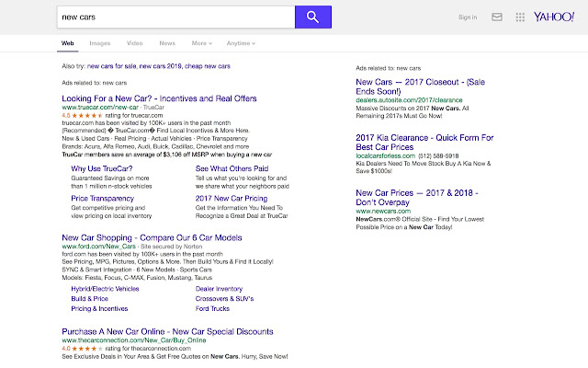Image resolution: width=588 pixels, height=368 pixels.
Task: Try the 'new cars for sale' suggestion
Action: tap(112, 66)
